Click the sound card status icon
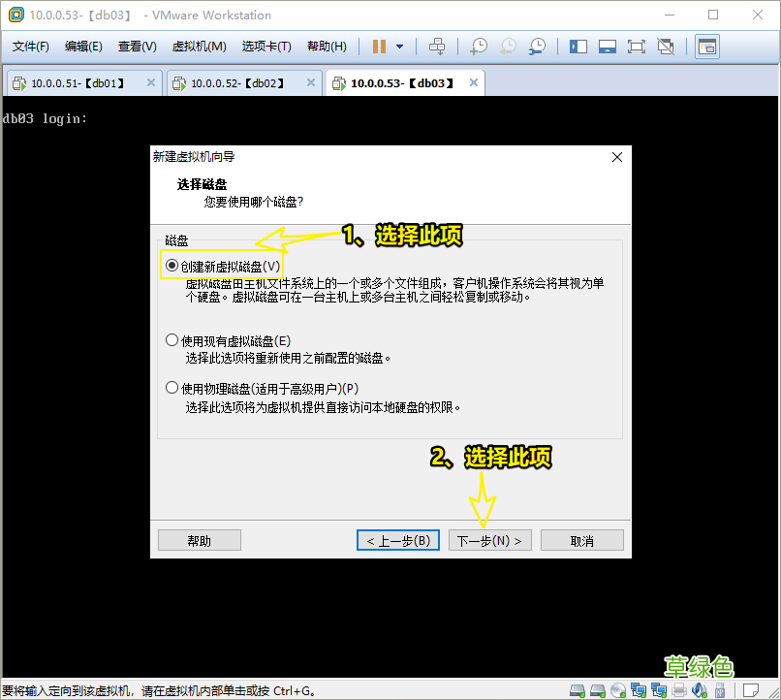 [x=700, y=690]
